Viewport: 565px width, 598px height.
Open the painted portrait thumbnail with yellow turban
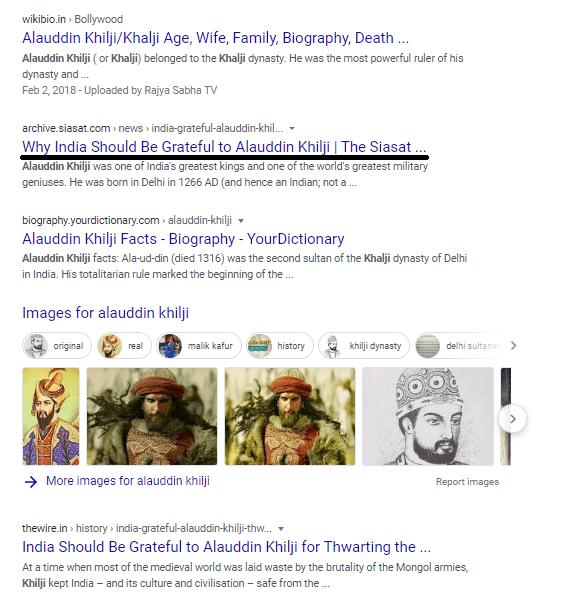tap(51, 416)
